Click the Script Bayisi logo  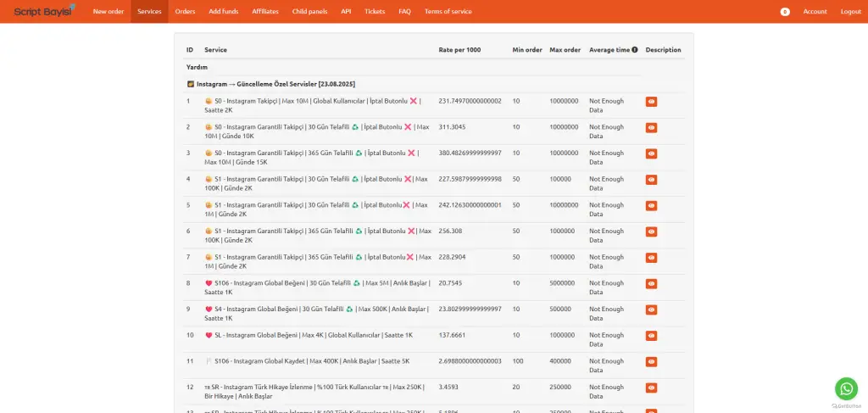point(44,11)
